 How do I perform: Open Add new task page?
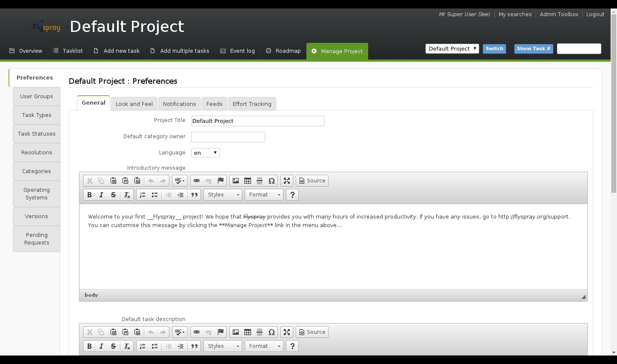(x=117, y=51)
